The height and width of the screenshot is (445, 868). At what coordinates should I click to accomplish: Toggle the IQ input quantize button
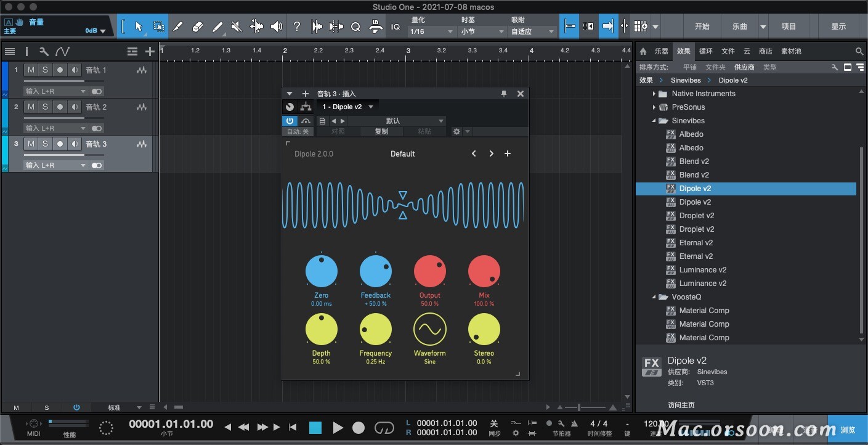click(x=395, y=27)
